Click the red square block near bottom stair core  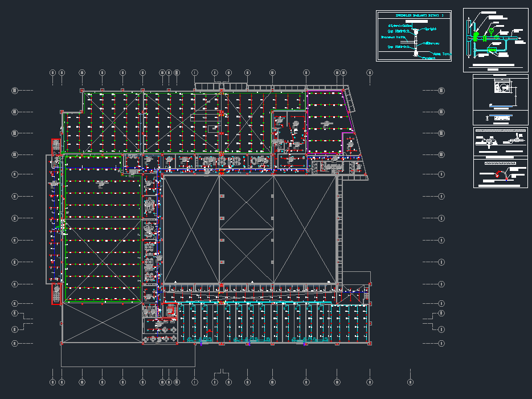click(170, 311)
